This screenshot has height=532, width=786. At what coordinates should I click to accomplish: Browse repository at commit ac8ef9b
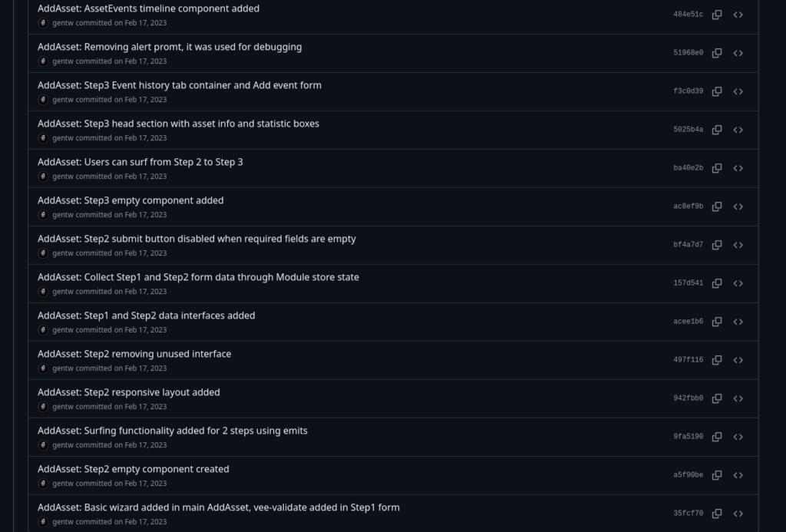738,207
